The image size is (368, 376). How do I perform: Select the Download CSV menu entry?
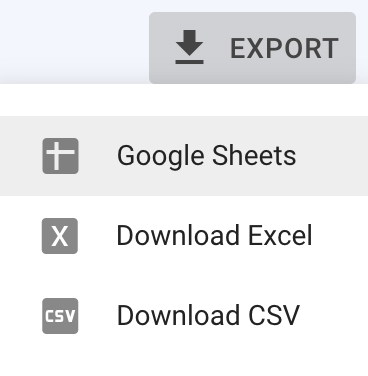[x=184, y=316]
